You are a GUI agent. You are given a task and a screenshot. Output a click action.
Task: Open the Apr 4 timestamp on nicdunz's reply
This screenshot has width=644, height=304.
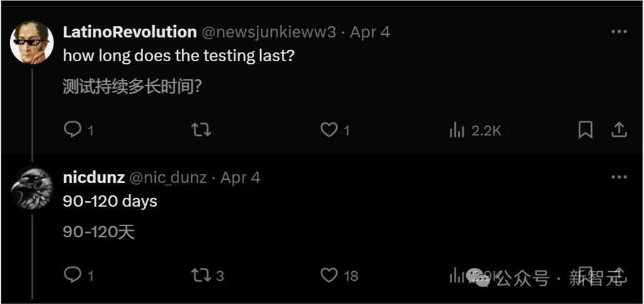pyautogui.click(x=240, y=177)
